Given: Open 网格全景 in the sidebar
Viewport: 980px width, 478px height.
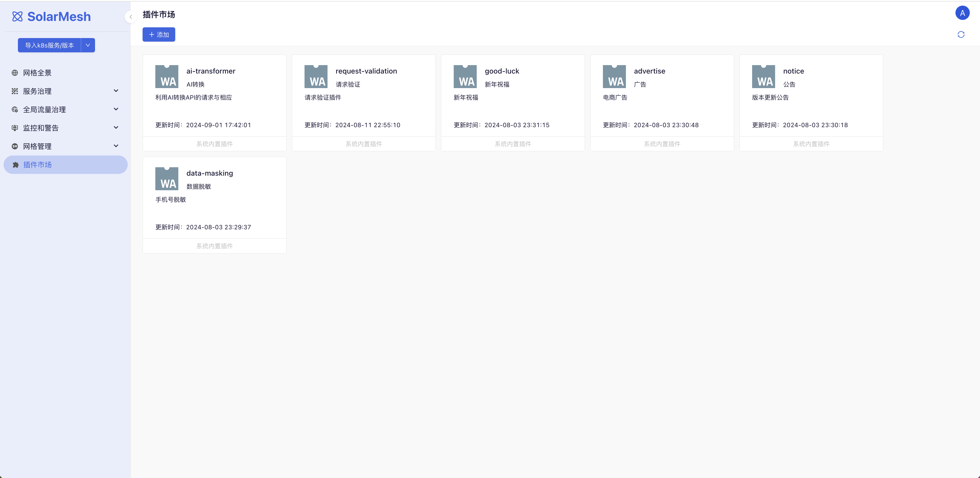Looking at the screenshot, I should click(x=37, y=73).
